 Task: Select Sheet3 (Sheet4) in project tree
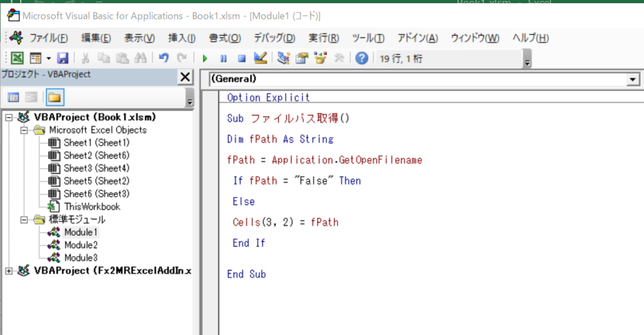point(96,168)
